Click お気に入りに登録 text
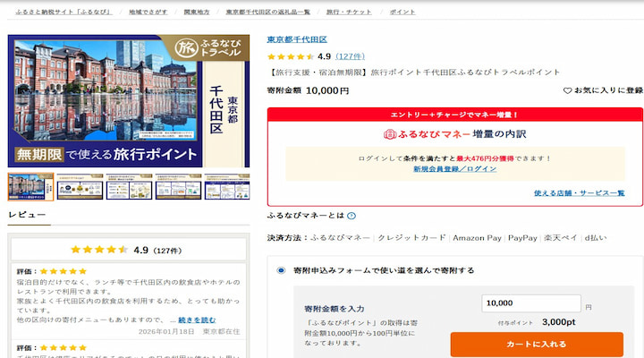Viewport: 644px width, 358px height. coord(608,90)
